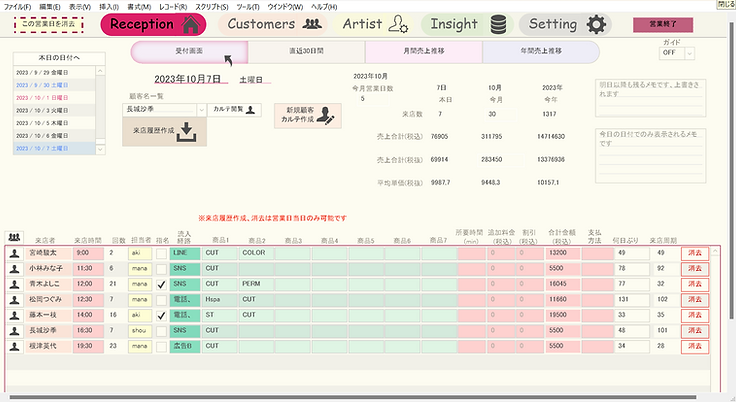Click the person icon on カルテ閲覧
736x402 pixels.
(x=251, y=109)
